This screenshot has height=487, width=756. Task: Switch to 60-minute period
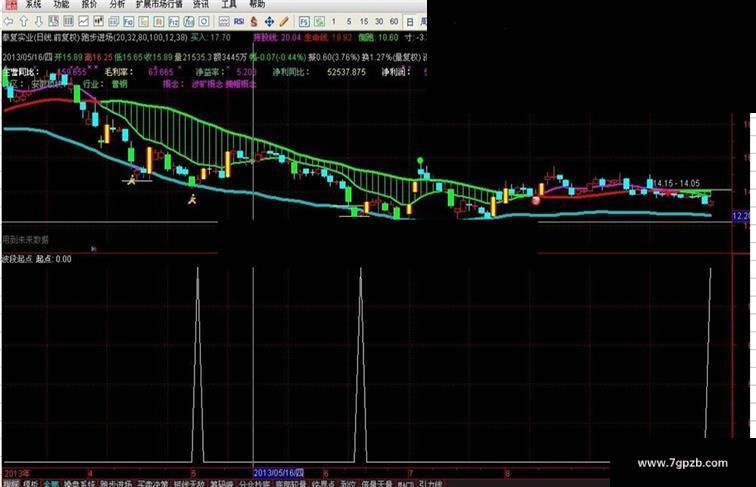pyautogui.click(x=394, y=21)
